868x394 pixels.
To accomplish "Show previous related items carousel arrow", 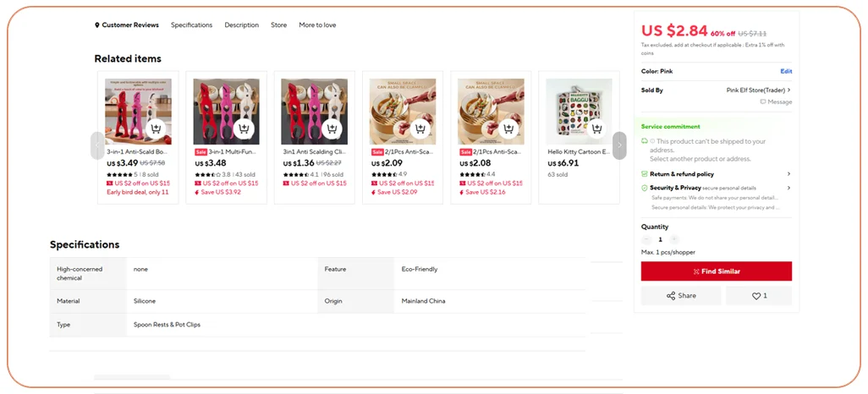I will 97,145.
